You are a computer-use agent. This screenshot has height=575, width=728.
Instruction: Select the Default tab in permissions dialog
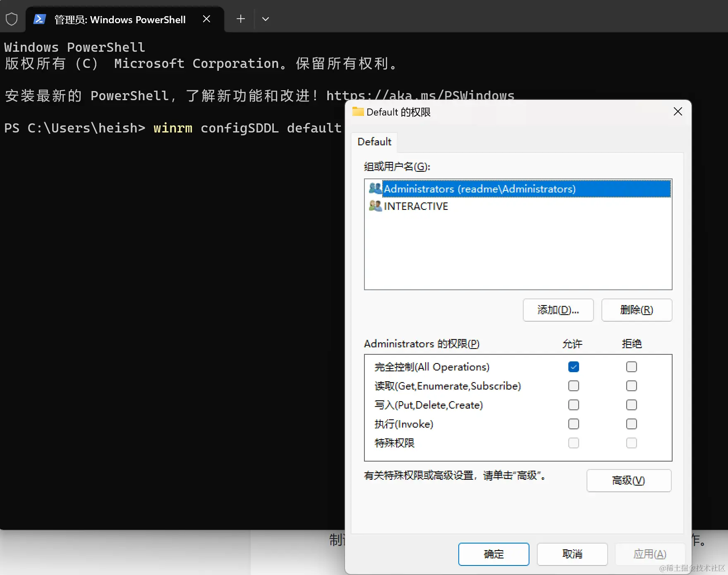click(x=374, y=142)
